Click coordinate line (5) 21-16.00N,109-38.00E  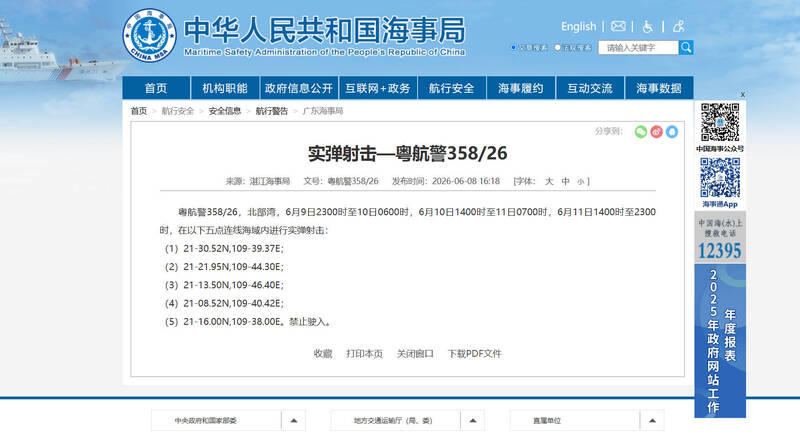[224, 322]
